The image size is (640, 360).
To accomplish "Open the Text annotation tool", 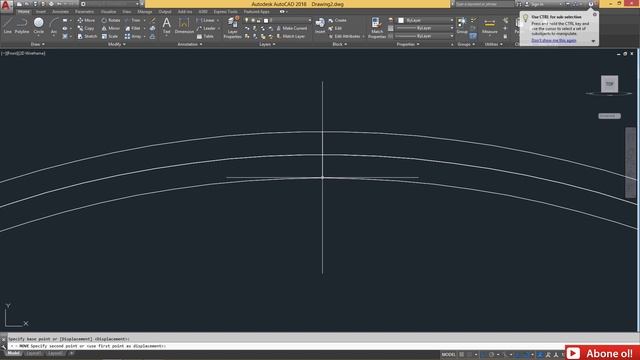I will (167, 25).
